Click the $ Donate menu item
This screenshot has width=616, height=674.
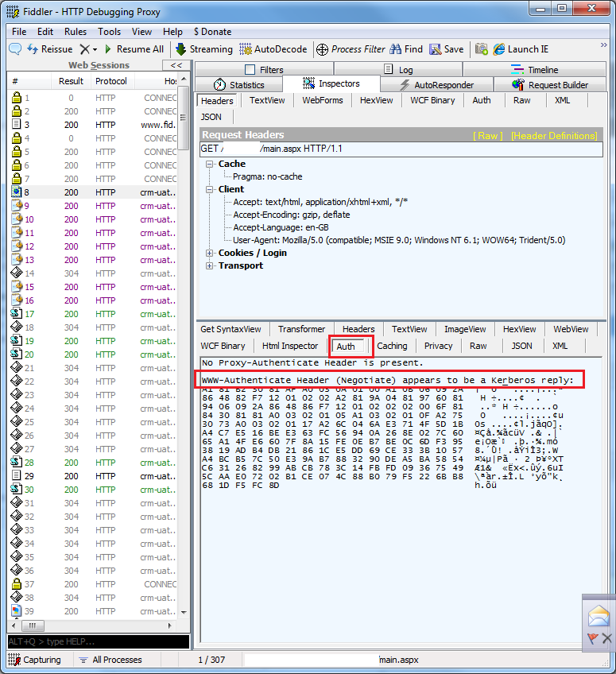pos(212,31)
